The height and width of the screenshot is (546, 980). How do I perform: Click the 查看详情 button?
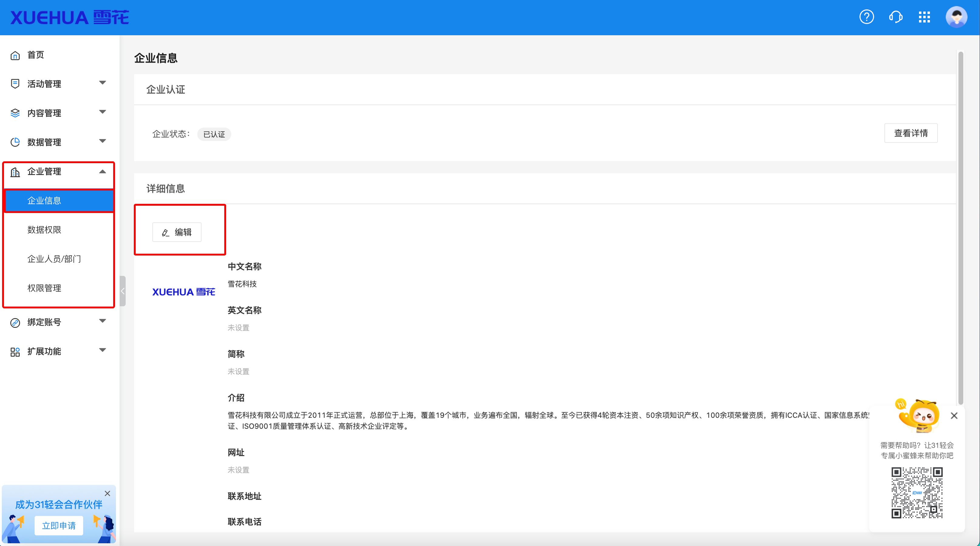tap(910, 133)
